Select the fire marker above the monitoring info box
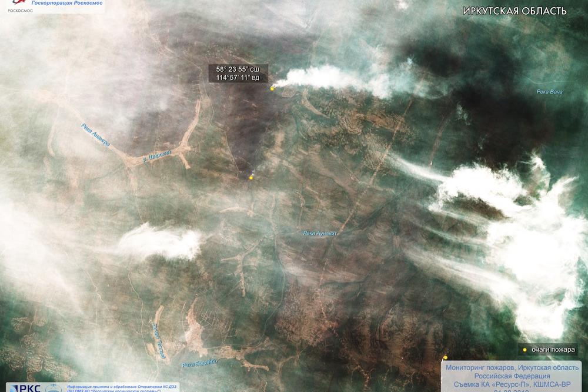The width and height of the screenshot is (588, 392). coord(445,357)
